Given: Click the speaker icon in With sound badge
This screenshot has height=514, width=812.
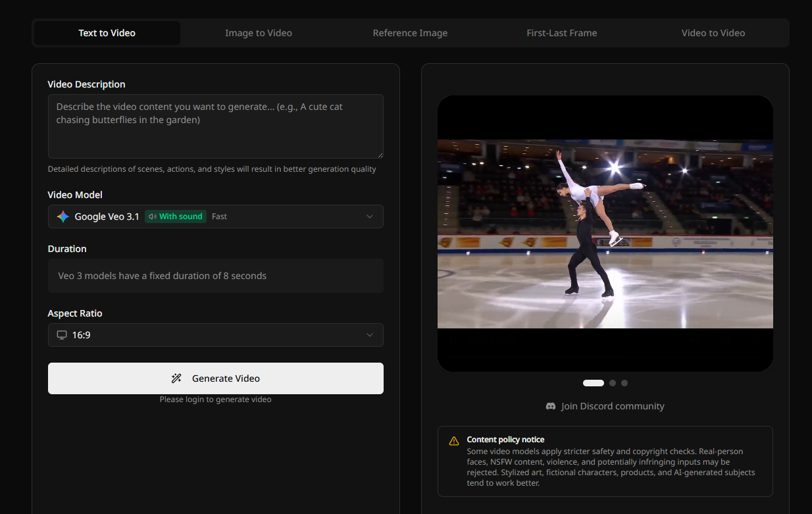Looking at the screenshot, I should pyautogui.click(x=152, y=217).
